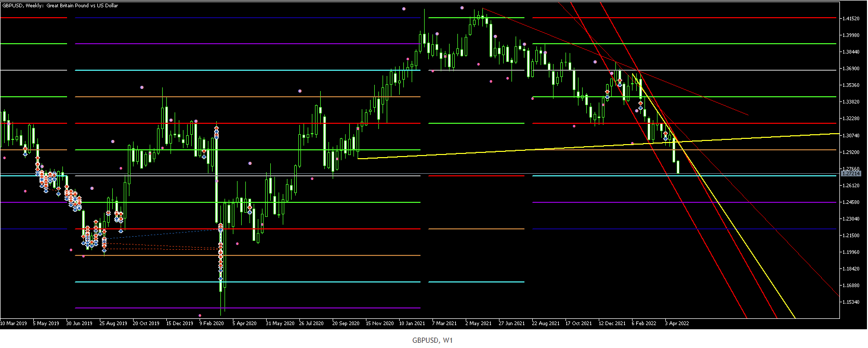
Task: Click time axis label '15 Dec 2019'
Action: (x=180, y=323)
